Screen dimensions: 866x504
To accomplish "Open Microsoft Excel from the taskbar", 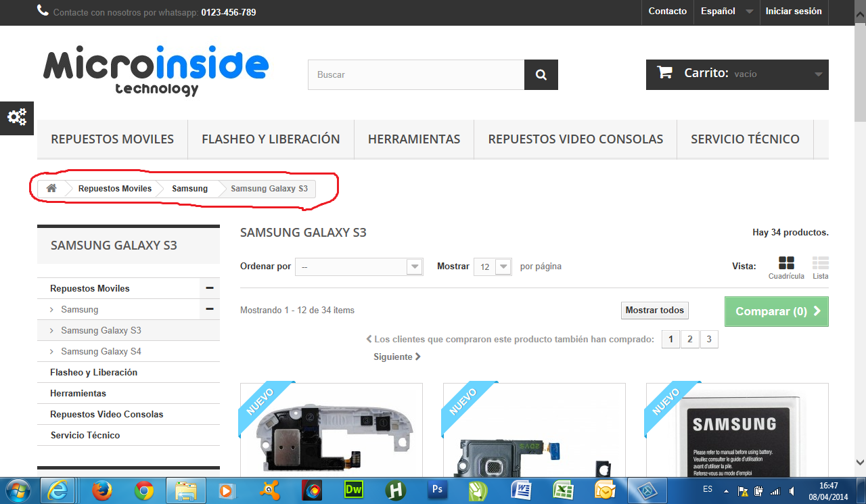I will (564, 490).
